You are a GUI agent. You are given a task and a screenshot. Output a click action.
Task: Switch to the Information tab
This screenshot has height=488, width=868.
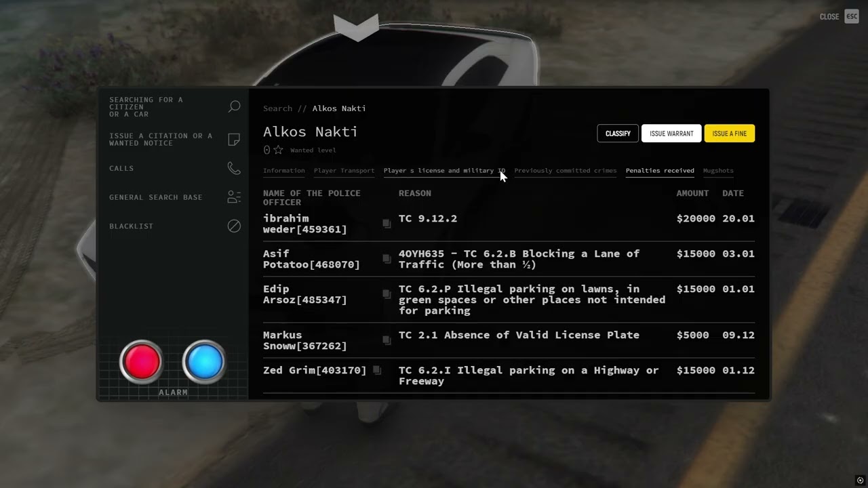coord(284,171)
